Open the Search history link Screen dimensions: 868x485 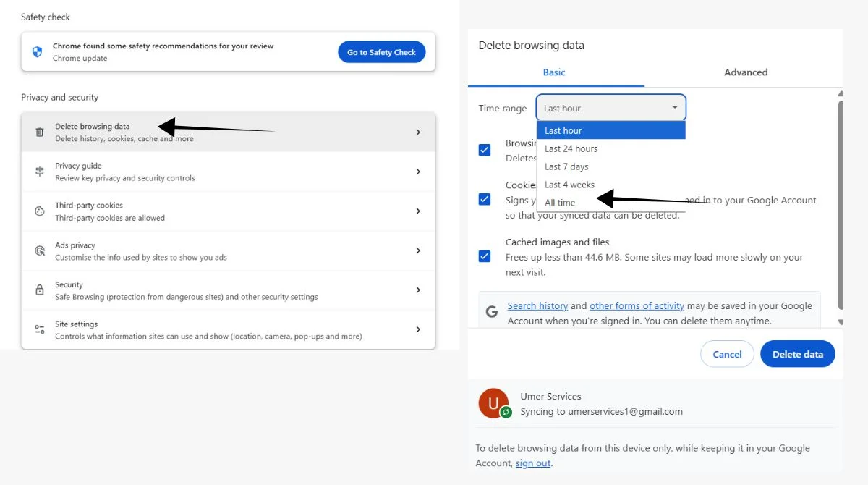(x=537, y=306)
